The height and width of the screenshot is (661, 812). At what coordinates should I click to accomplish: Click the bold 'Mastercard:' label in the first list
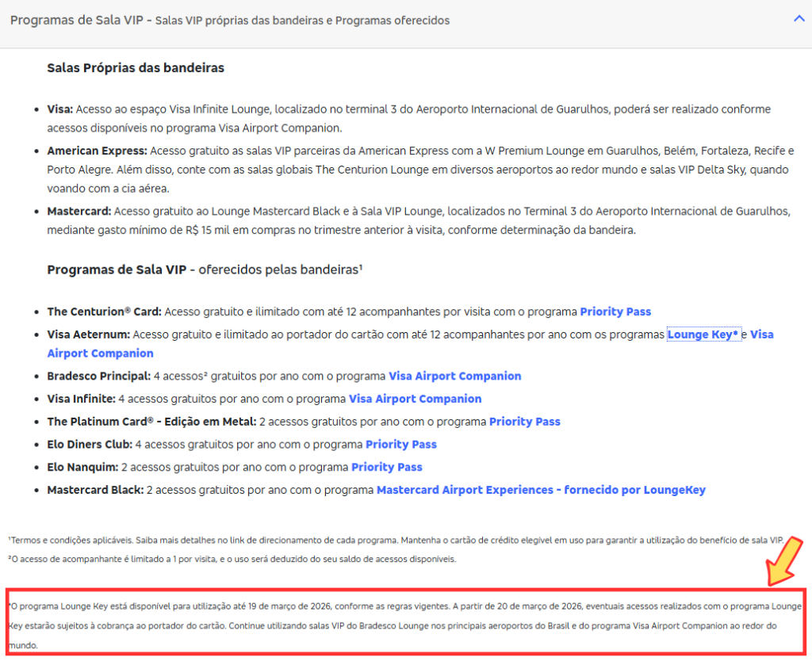(x=79, y=211)
